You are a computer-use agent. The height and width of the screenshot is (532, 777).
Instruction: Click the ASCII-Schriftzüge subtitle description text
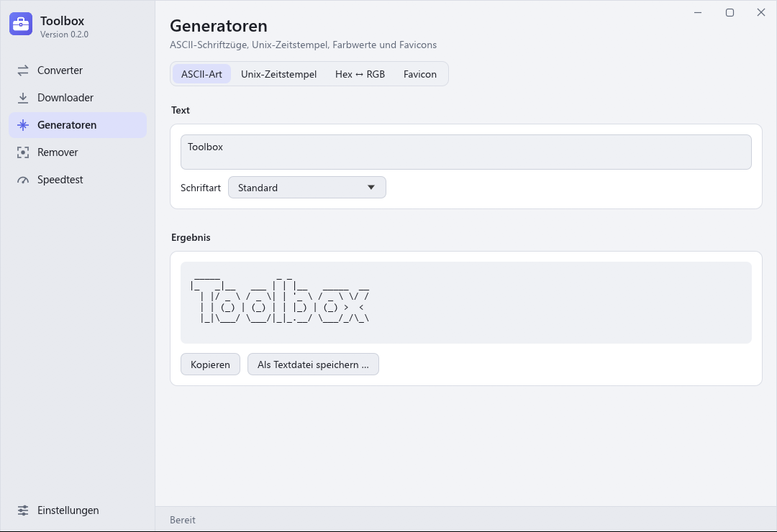point(304,45)
